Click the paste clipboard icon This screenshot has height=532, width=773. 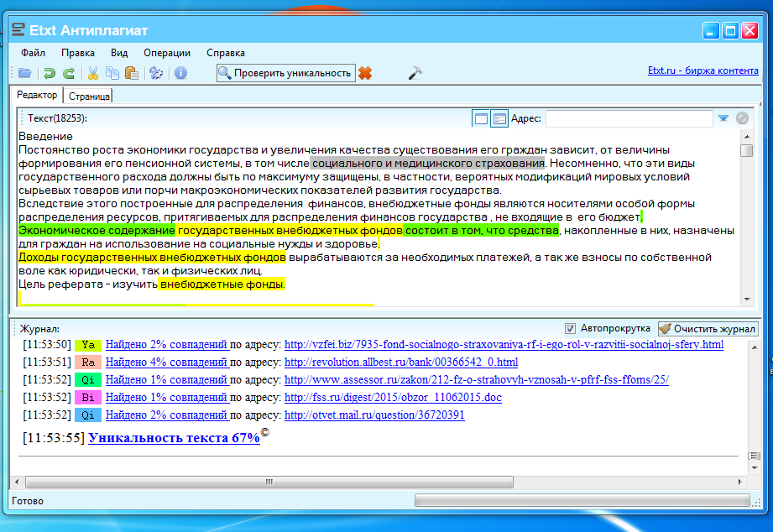(x=130, y=74)
